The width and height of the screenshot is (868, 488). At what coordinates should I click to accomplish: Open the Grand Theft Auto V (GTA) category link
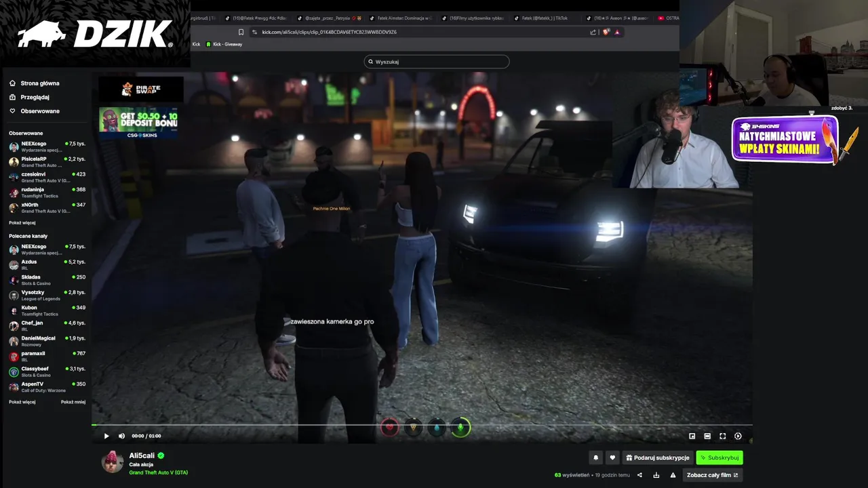click(159, 472)
